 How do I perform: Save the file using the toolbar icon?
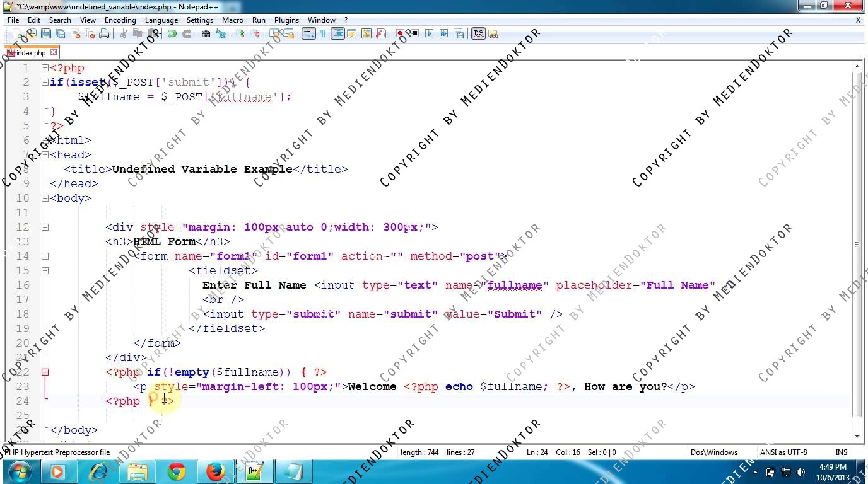(x=46, y=33)
